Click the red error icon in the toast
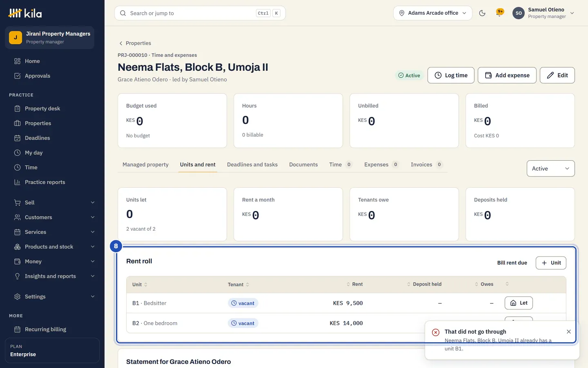Viewport: 588px width, 368px height. coord(436,332)
